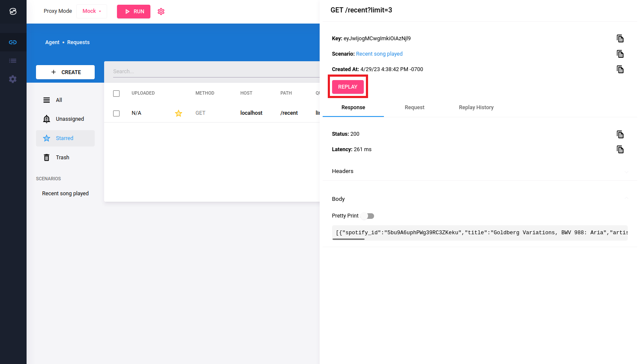
Task: Enable the Pretty Print toggle
Action: click(368, 216)
